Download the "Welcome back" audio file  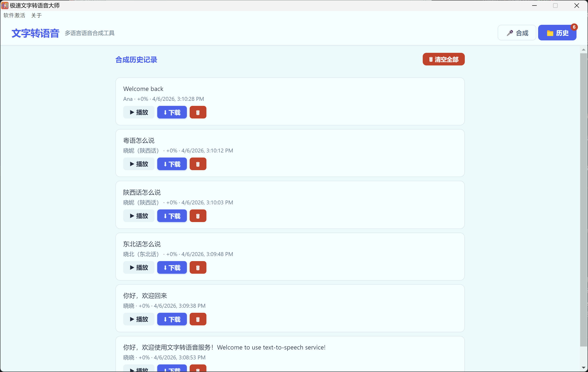click(x=172, y=112)
